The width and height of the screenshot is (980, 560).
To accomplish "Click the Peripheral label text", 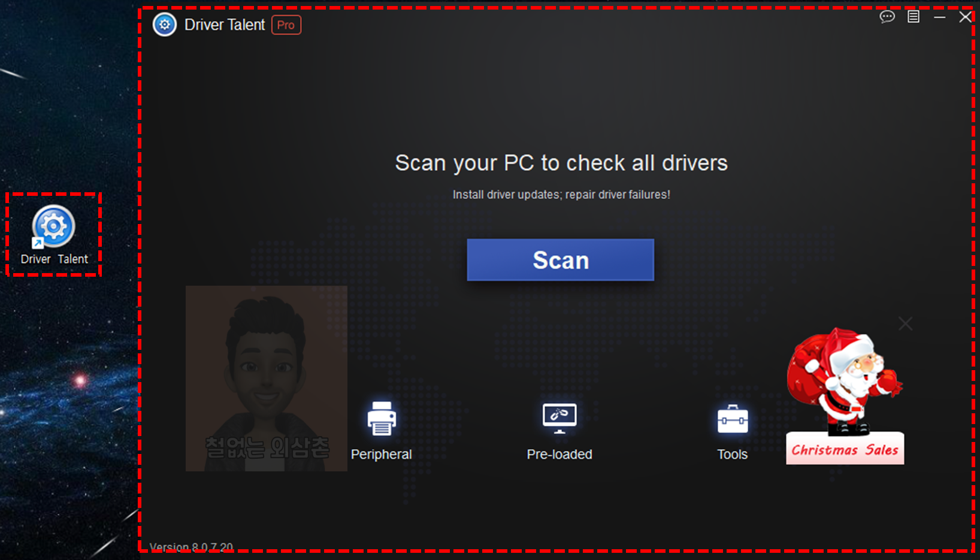I will click(x=382, y=455).
